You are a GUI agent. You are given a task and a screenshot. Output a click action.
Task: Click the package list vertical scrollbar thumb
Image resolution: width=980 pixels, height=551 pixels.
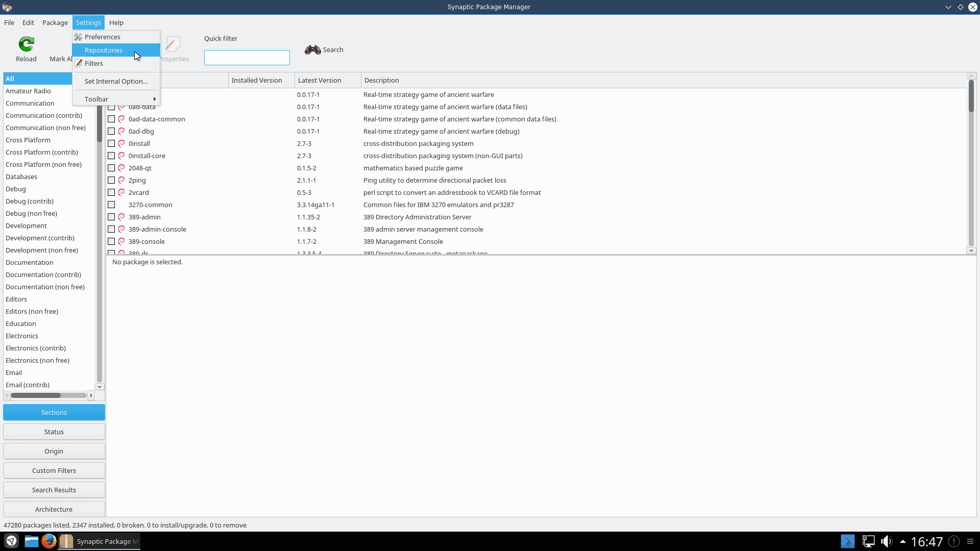pyautogui.click(x=971, y=96)
